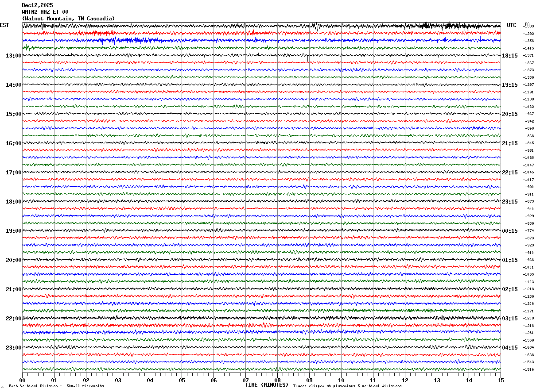Click the Walnut Mountain, TN Cascadia title
This screenshot has height=392, width=536.
point(68,19)
